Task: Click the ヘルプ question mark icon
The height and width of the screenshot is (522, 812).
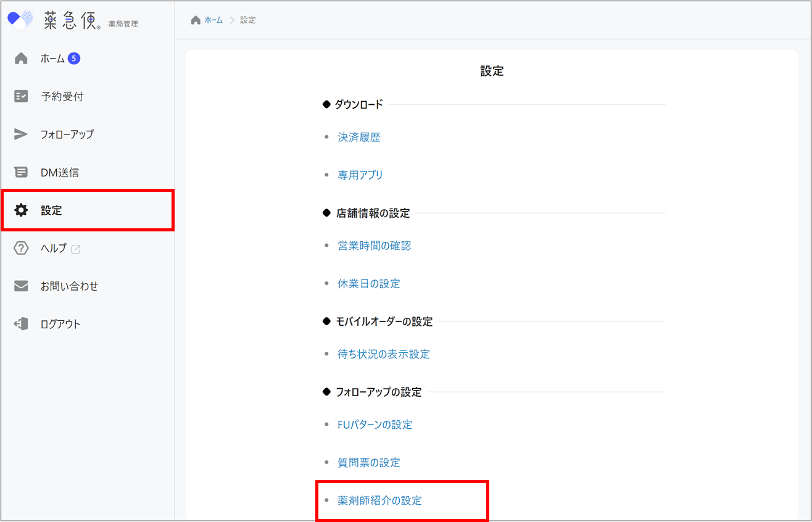Action: [21, 249]
